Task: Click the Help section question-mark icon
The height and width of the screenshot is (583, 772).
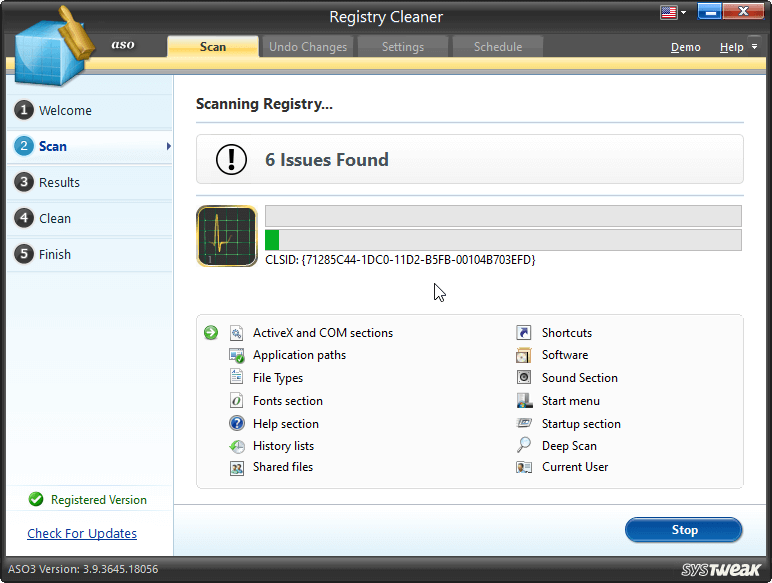Action: (237, 423)
